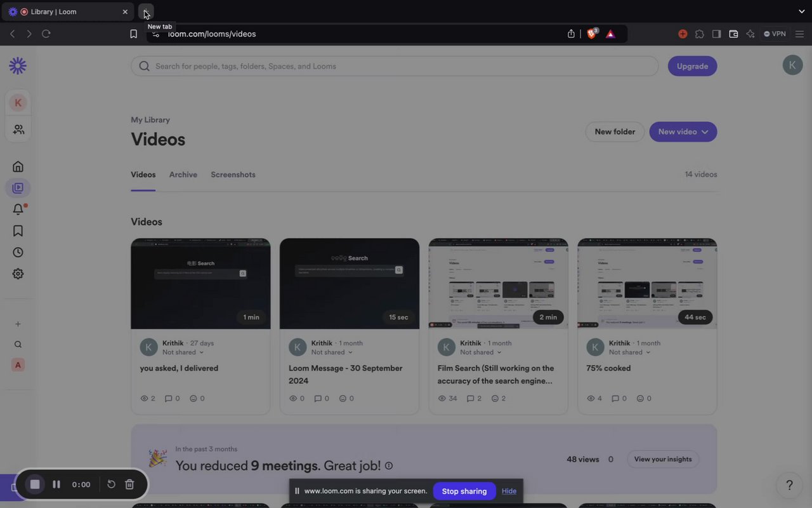The height and width of the screenshot is (508, 812).
Task: Open the browser hamburger menu
Action: 799,34
